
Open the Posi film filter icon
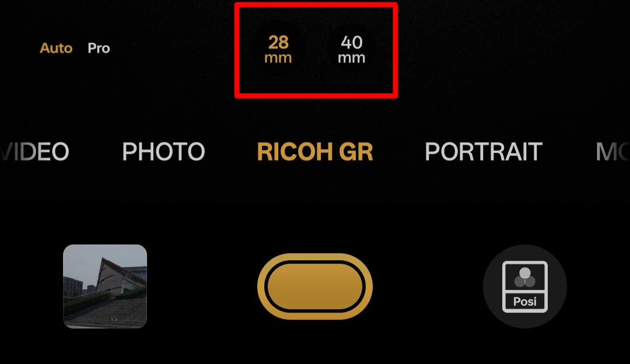(525, 286)
